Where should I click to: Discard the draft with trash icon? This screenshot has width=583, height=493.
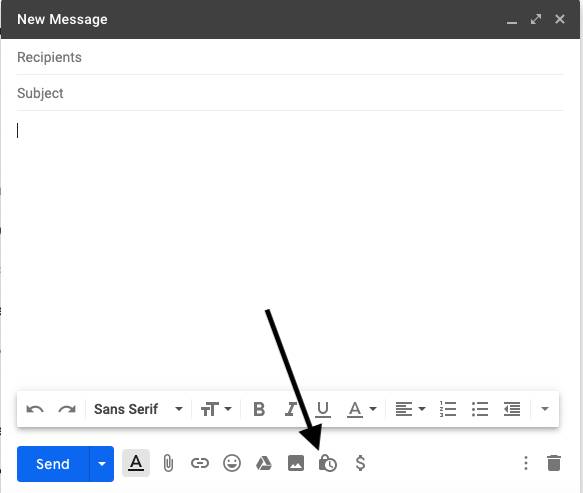pos(554,463)
